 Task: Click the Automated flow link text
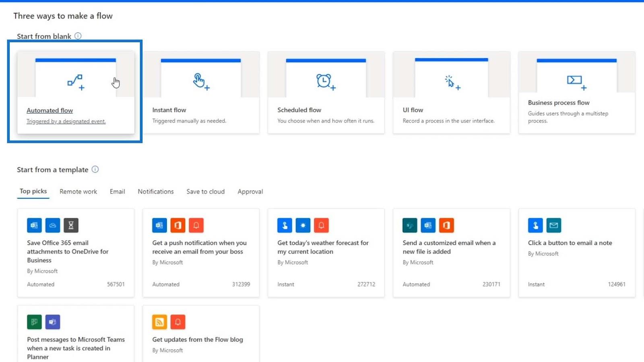(x=50, y=110)
